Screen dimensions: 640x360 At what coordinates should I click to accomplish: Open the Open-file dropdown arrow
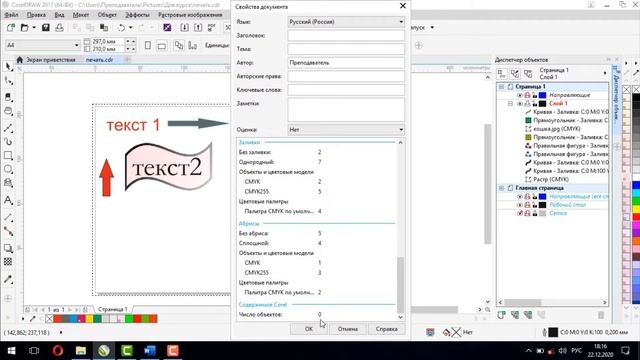coord(34,28)
